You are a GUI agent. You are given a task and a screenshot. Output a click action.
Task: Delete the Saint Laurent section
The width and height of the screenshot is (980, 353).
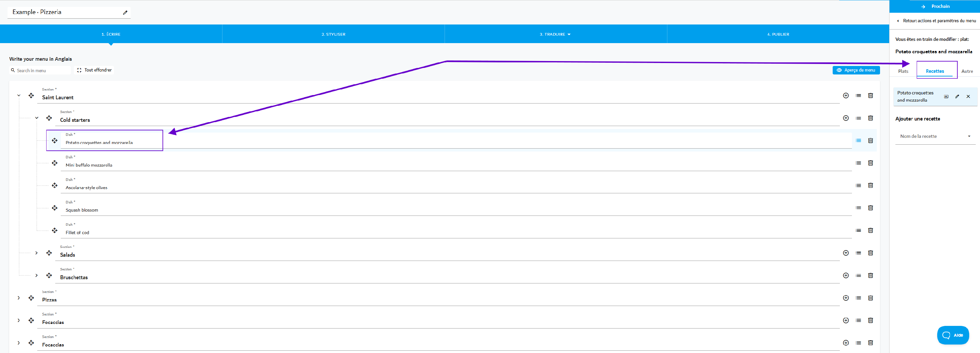(870, 95)
